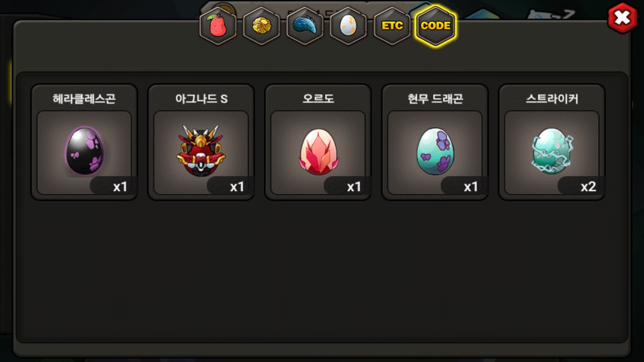Screen dimensions: 644x362
Task: Select the black purple-spotted egg
Action: tap(84, 151)
